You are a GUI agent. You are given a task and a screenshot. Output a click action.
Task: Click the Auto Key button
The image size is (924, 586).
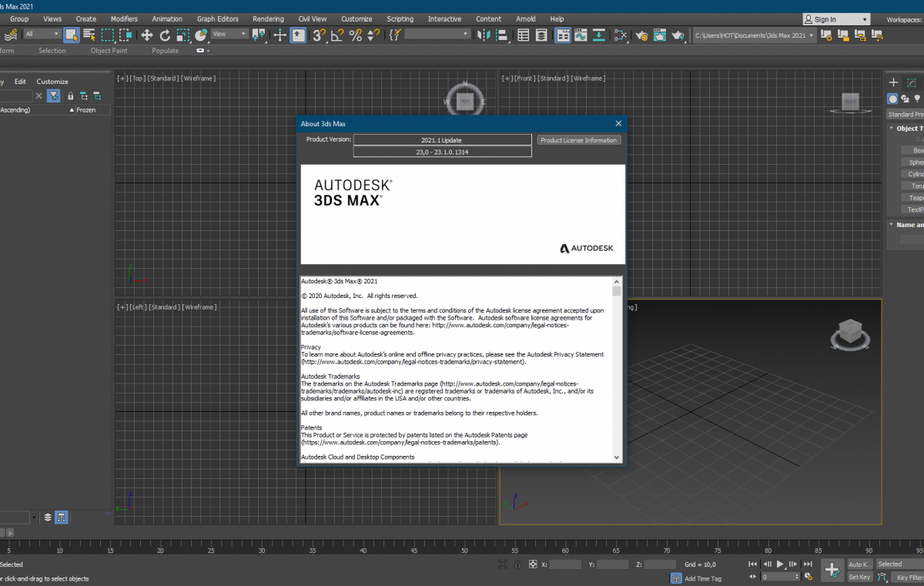(x=860, y=564)
